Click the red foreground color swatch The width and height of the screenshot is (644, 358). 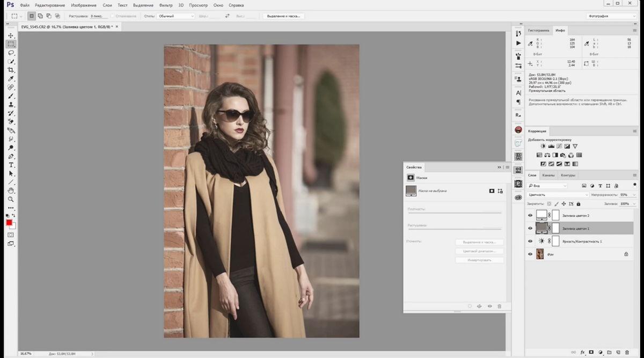click(x=9, y=223)
